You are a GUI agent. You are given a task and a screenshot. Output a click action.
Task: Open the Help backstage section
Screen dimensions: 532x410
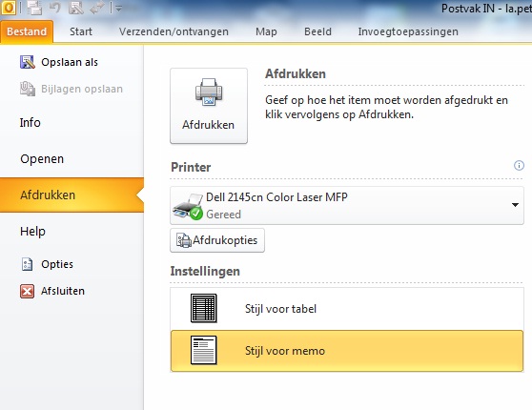pyautogui.click(x=33, y=232)
